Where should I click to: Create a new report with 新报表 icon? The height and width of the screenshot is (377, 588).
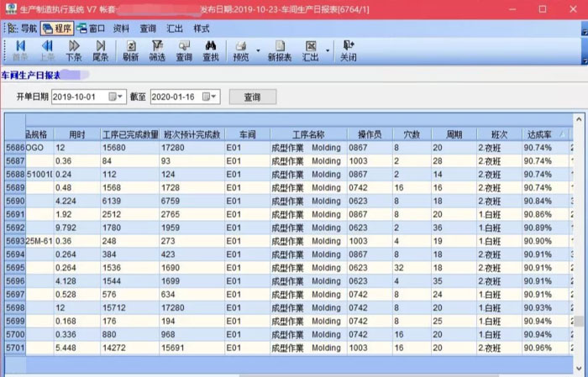[279, 50]
